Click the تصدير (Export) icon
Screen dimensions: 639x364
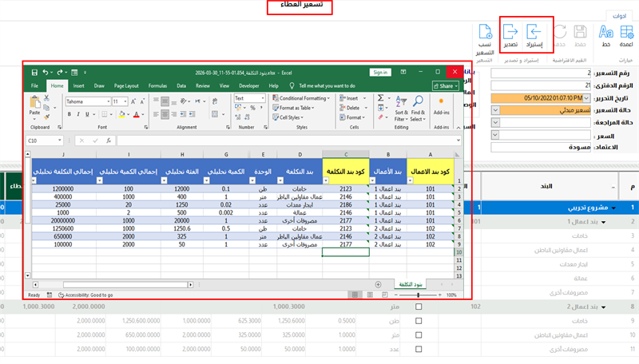tap(510, 33)
